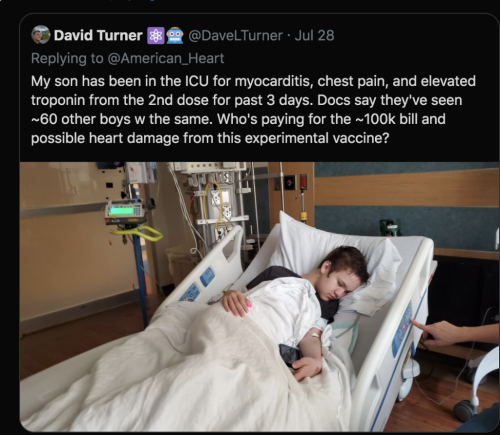Enlarge the attached hospital room photo
Screen dimensions: 500x435
point(259,297)
